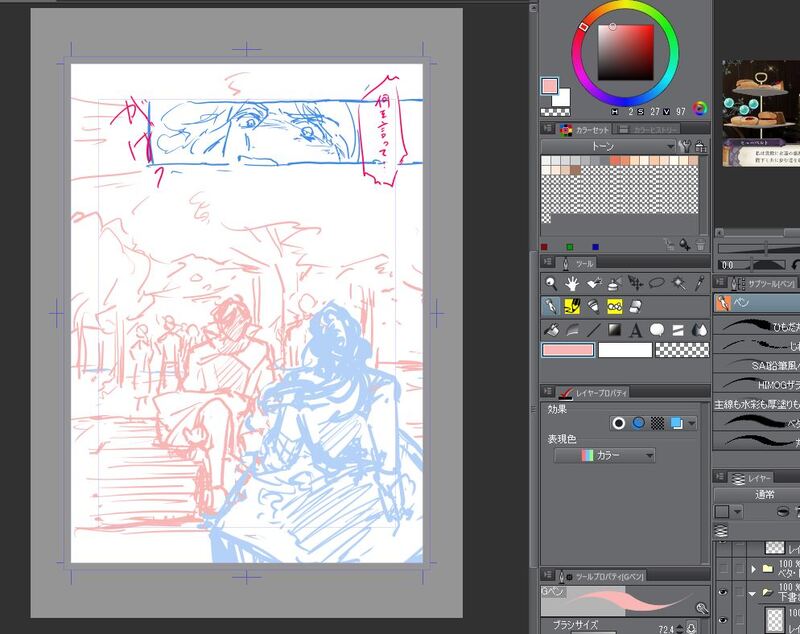The image size is (800, 634).
Task: Select transparent color swatch in tool palette
Action: pos(682,350)
